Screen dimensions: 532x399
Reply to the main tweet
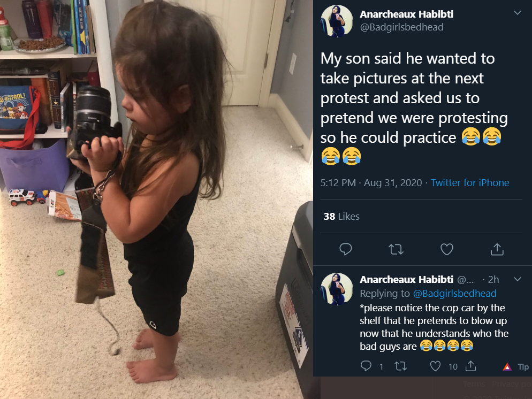tap(345, 249)
